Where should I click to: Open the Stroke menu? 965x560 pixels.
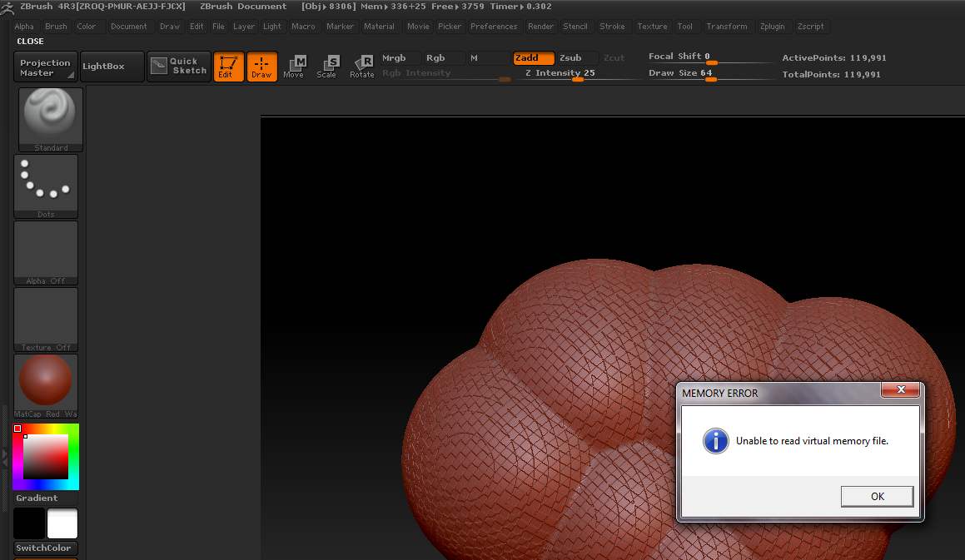612,27
